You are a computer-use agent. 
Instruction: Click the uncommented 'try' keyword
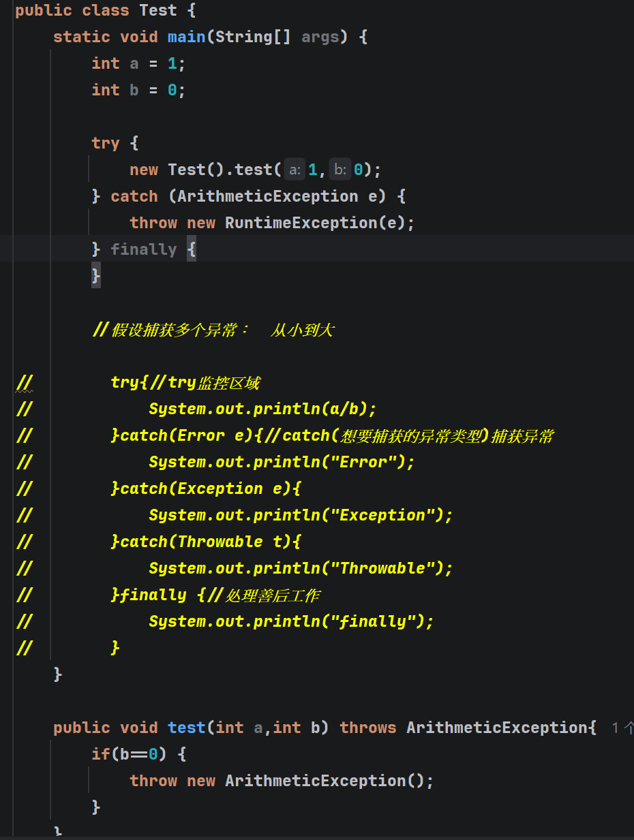tap(106, 143)
